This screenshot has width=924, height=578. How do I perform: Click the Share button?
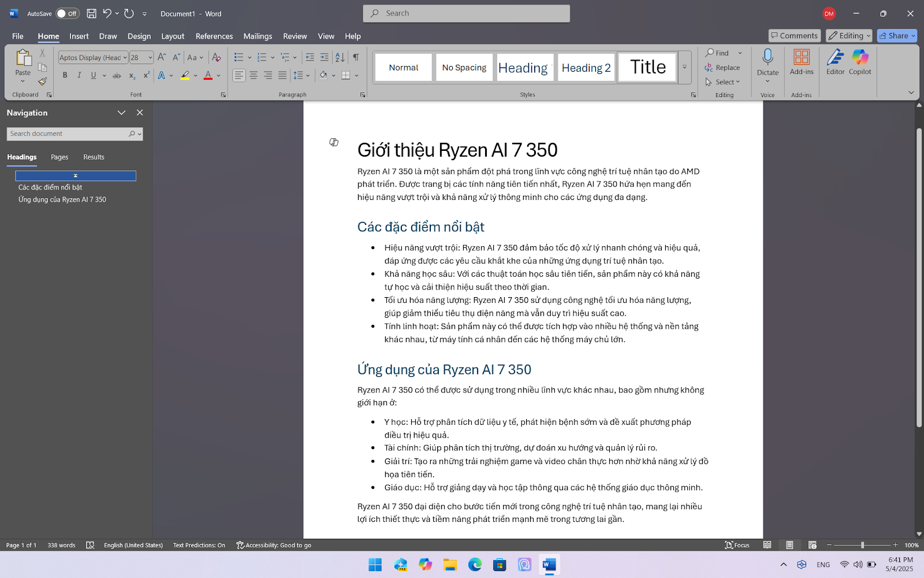[896, 36]
